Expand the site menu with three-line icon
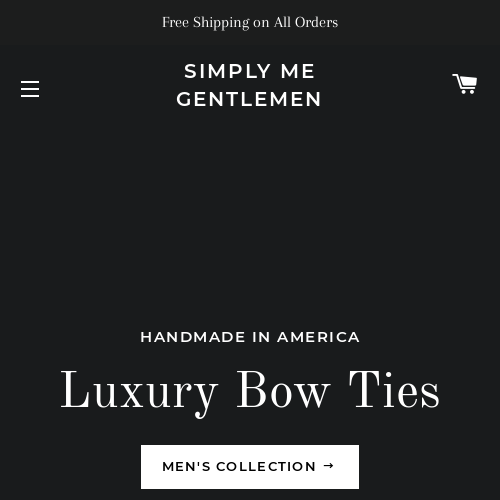The width and height of the screenshot is (500, 500). pyautogui.click(x=30, y=89)
